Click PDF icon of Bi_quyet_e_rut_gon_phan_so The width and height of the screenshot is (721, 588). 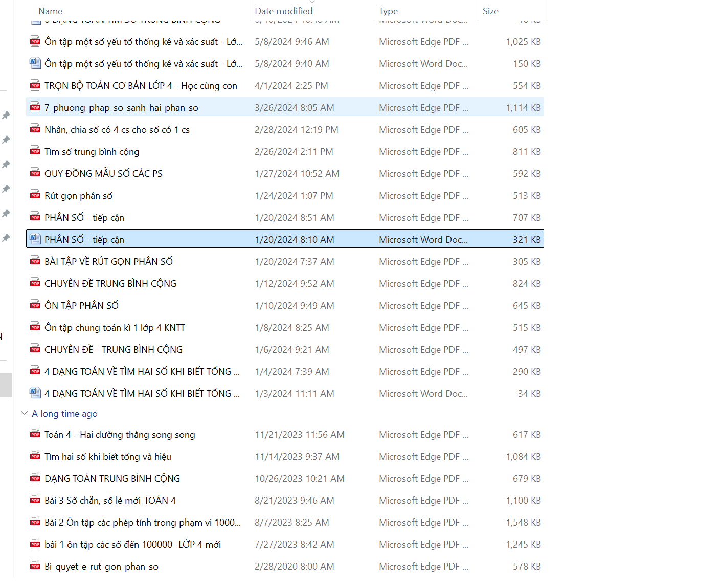pyautogui.click(x=35, y=566)
